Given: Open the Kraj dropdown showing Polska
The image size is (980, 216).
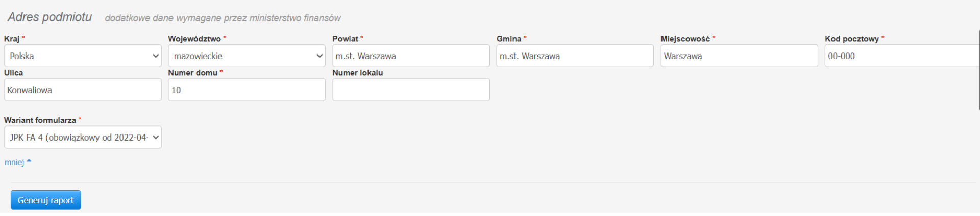Looking at the screenshot, I should [83, 56].
